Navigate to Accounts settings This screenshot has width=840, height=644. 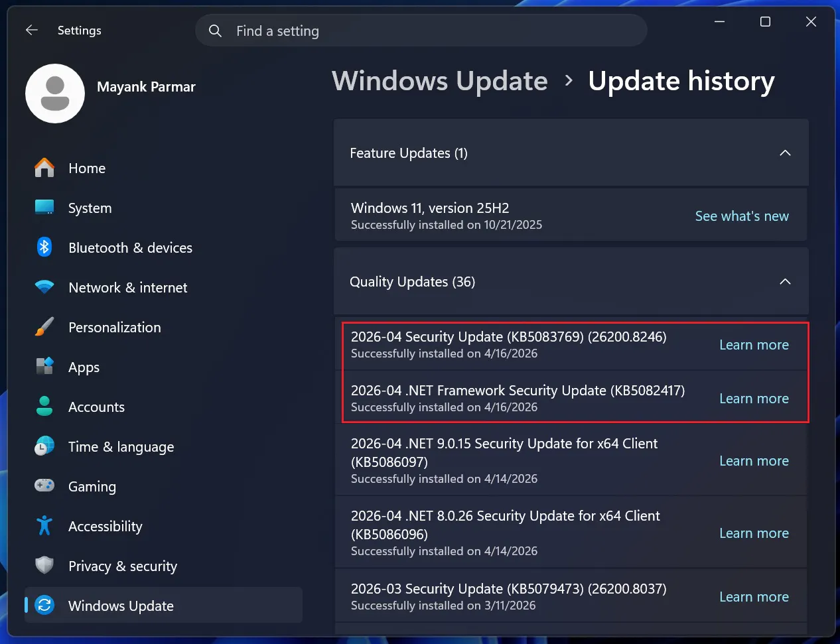96,407
